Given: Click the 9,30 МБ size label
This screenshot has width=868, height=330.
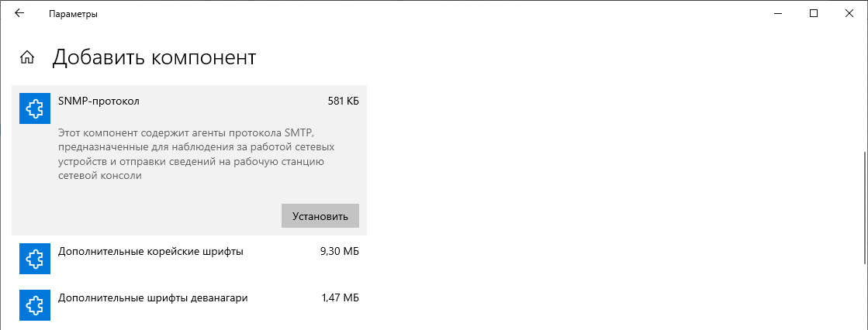Looking at the screenshot, I should [340, 252].
